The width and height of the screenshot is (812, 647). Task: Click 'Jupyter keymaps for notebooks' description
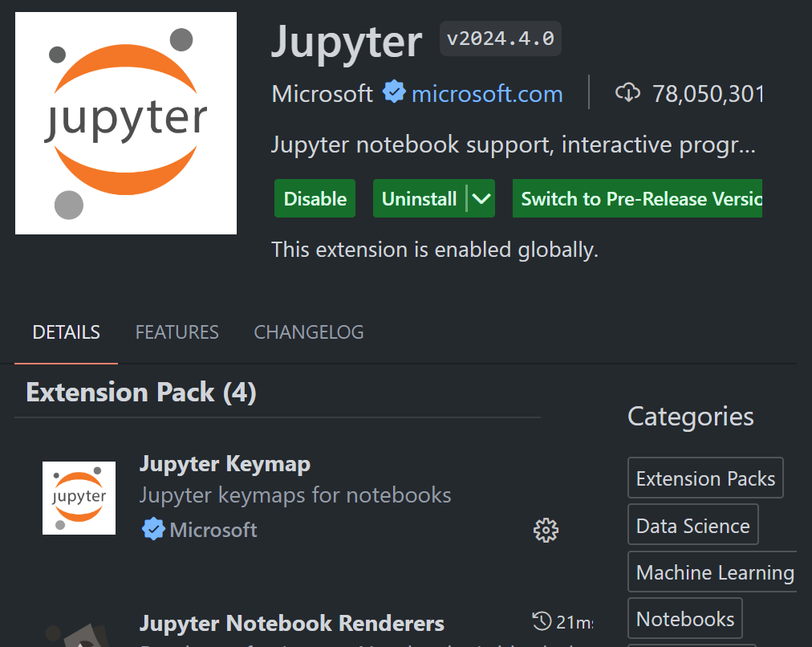tap(295, 495)
